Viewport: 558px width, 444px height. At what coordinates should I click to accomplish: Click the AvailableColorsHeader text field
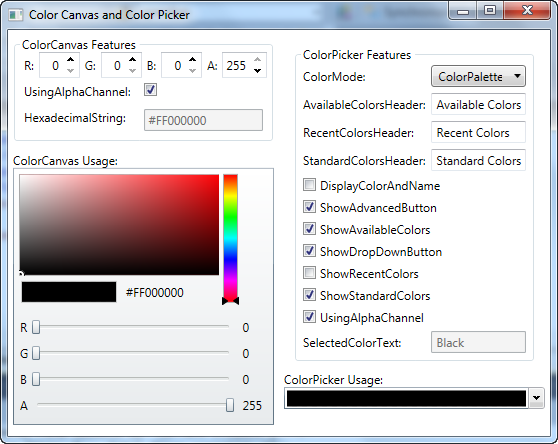coord(478,104)
